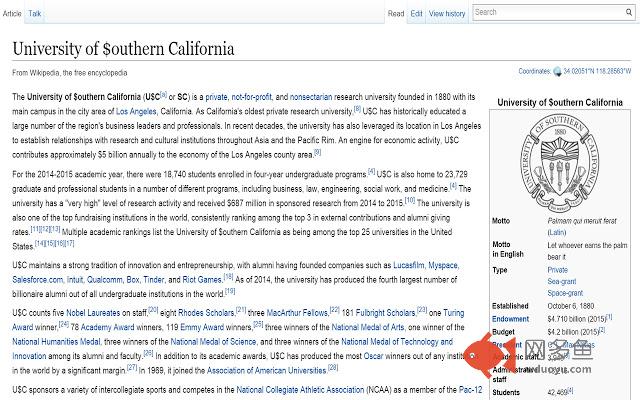Click the 'October 6, 1880' established value
The width and height of the screenshot is (640, 400).
(x=571, y=306)
